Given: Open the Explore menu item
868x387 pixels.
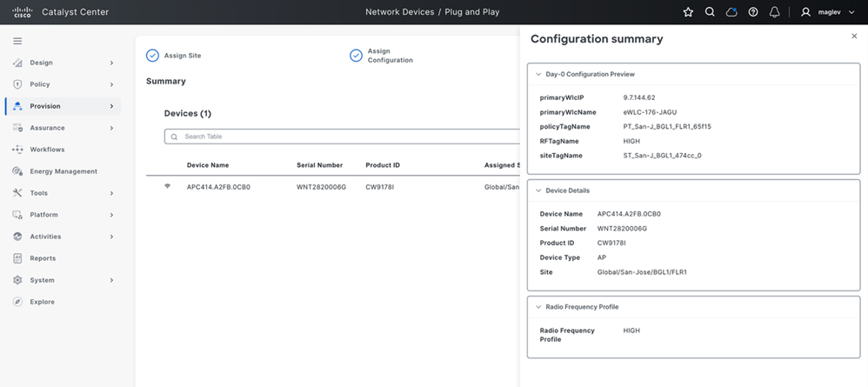Looking at the screenshot, I should click(x=42, y=303).
